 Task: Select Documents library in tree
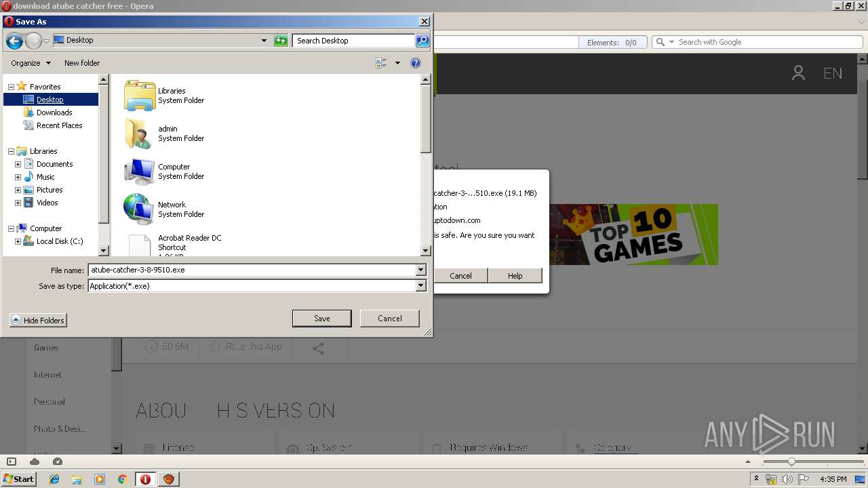(54, 164)
